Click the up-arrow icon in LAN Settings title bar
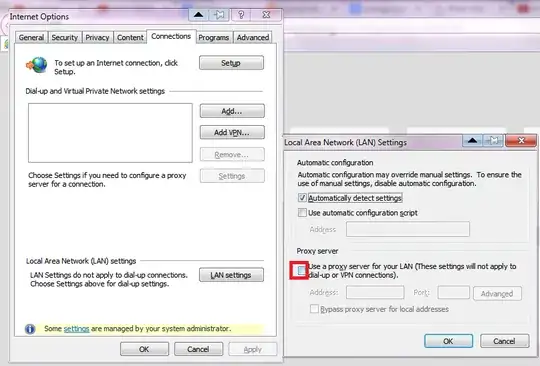The image size is (540, 366). pyautogui.click(x=472, y=140)
